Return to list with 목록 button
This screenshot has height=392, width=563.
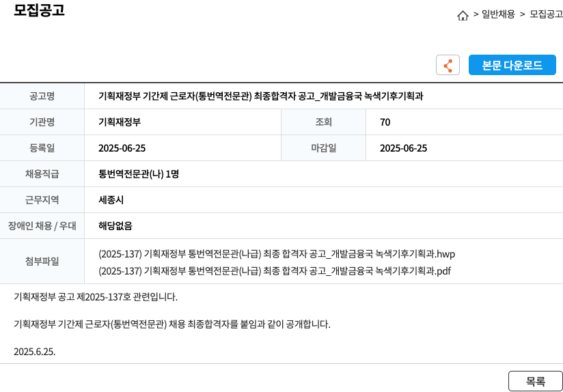point(536,381)
